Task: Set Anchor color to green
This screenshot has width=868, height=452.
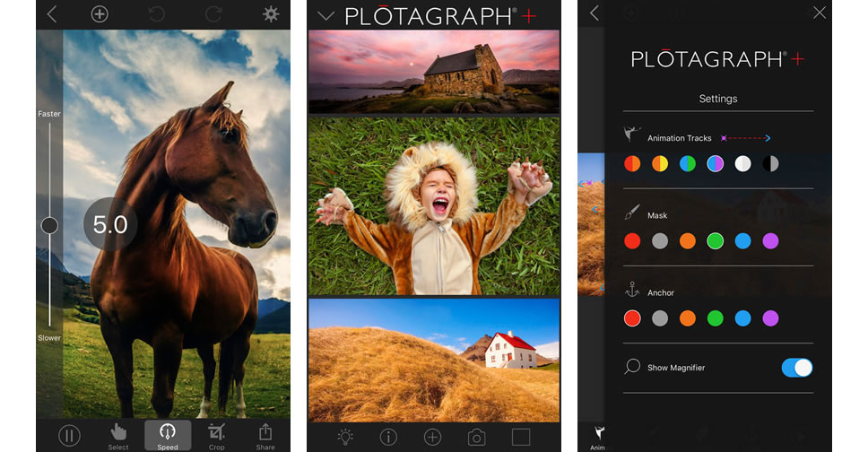Action: pos(716,318)
